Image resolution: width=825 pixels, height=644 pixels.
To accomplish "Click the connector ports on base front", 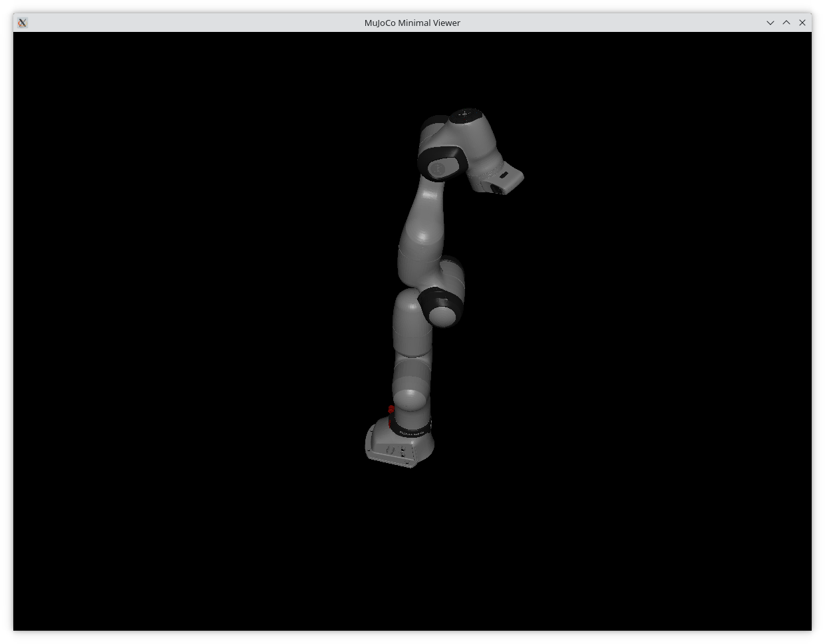I will coord(403,452).
